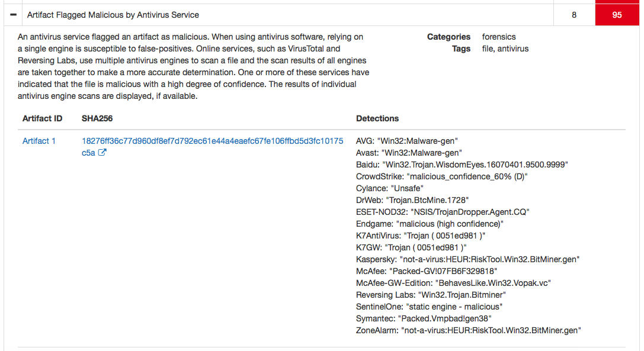Select the 'file, antivirus' tags value
644x351 pixels.
(505, 49)
